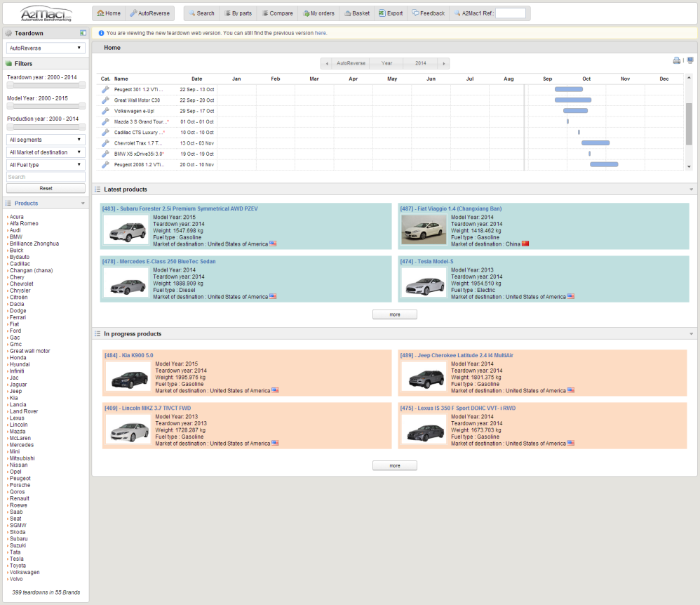700x605 pixels.
Task: Go to previous year in timeline
Action: click(x=327, y=63)
